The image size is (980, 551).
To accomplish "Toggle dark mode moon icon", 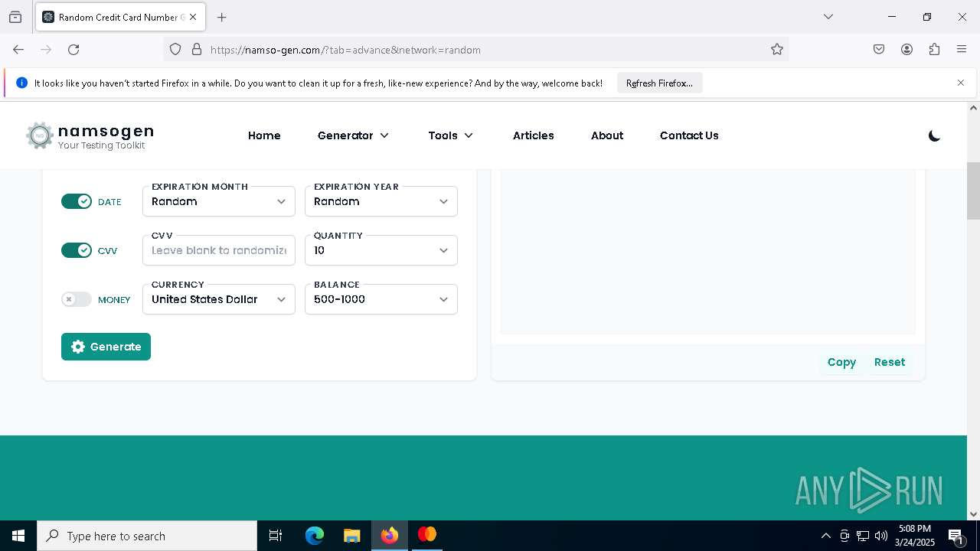I will click(x=934, y=136).
